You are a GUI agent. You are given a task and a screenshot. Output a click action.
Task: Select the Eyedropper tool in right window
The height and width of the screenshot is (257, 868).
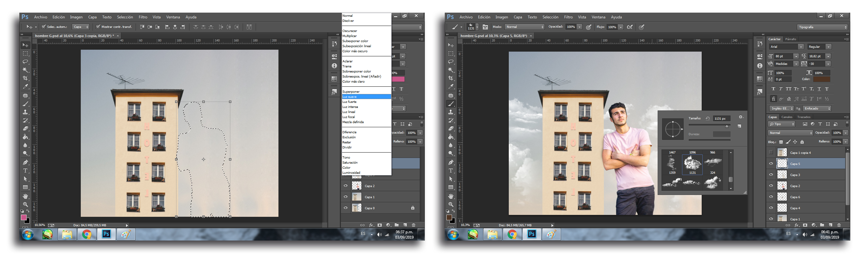point(451,87)
